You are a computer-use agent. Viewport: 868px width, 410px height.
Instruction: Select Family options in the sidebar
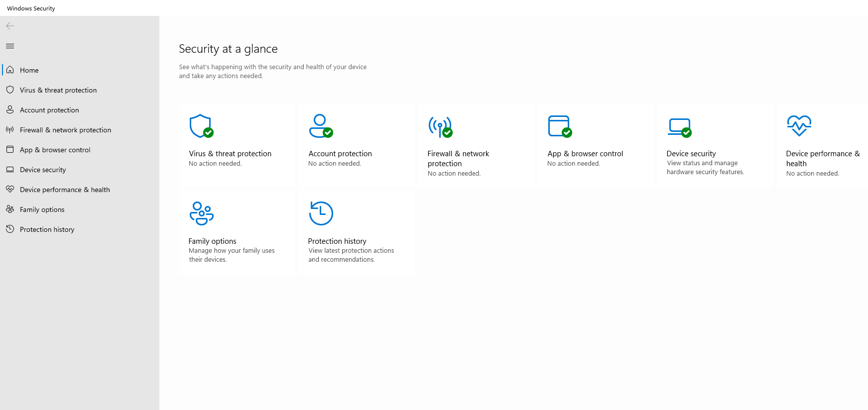tap(80, 209)
